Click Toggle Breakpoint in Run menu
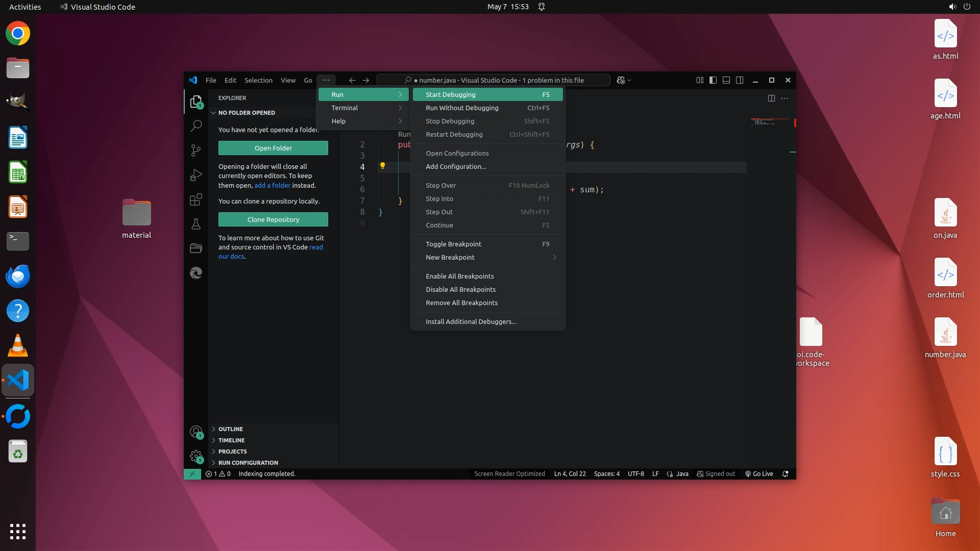The image size is (980, 551). point(453,244)
